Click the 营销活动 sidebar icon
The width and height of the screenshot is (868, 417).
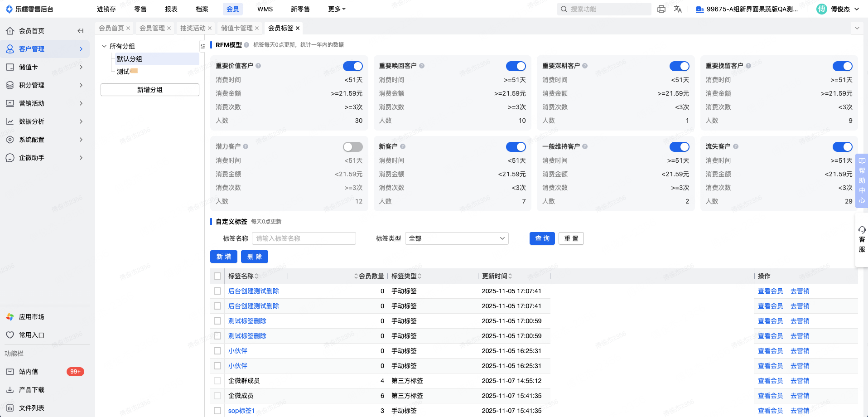coord(10,103)
